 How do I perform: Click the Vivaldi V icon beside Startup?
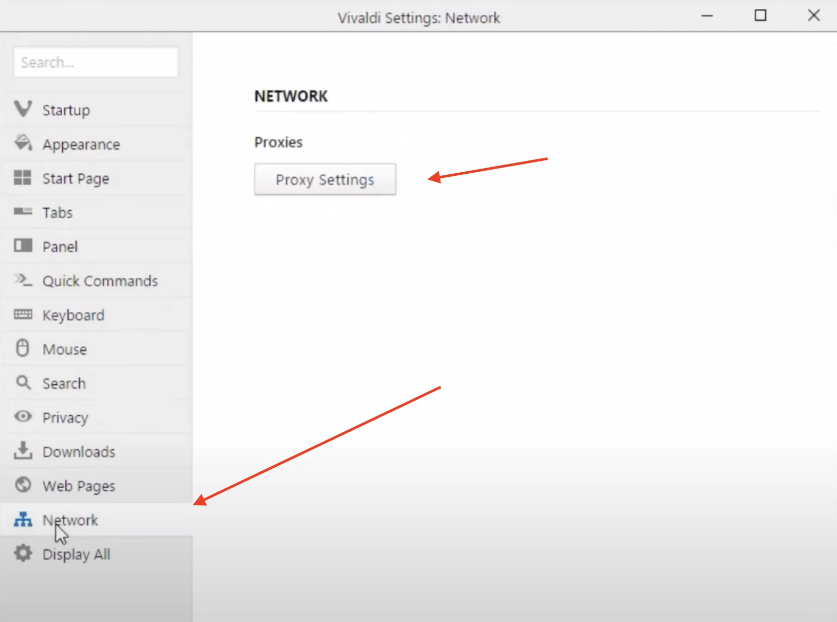tap(23, 109)
